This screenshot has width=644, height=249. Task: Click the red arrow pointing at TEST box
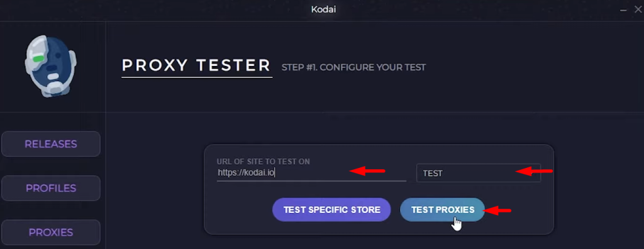[535, 171]
